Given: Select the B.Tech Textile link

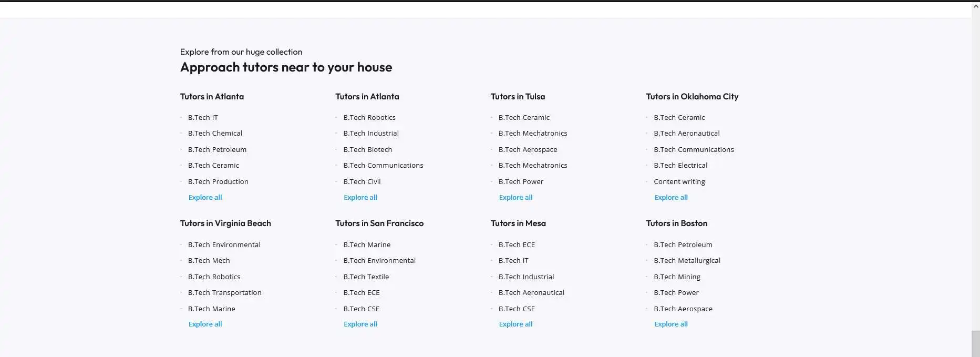Looking at the screenshot, I should pyautogui.click(x=366, y=277).
